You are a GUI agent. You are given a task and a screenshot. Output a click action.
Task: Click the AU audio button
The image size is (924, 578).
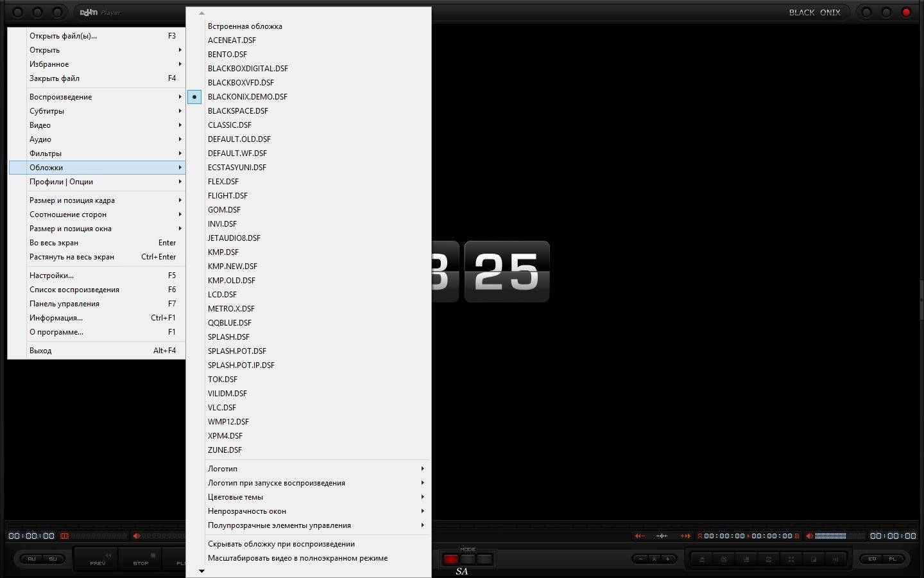pos(31,559)
